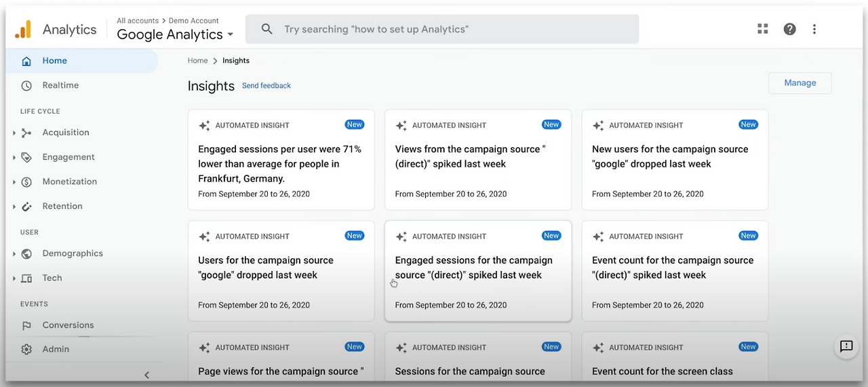Click the feedback chat bubble icon
Image resolution: width=868 pixels, height=387 pixels.
click(846, 346)
